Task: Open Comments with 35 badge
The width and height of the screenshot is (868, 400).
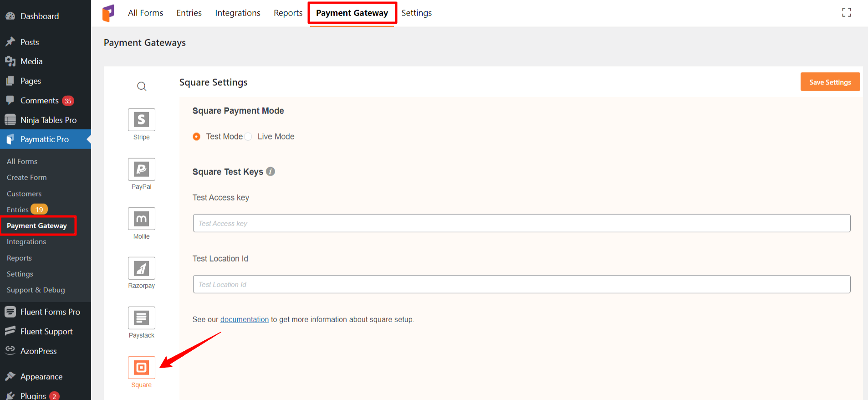Action: (x=46, y=100)
